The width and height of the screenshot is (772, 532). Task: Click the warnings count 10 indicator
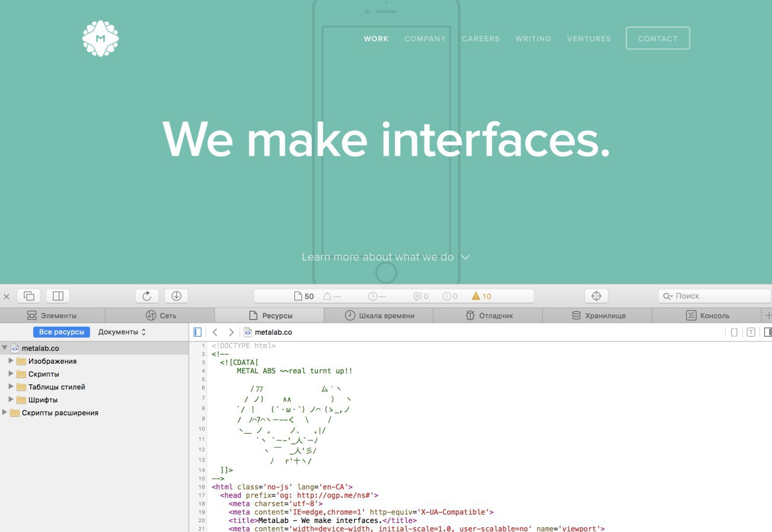[x=482, y=296]
